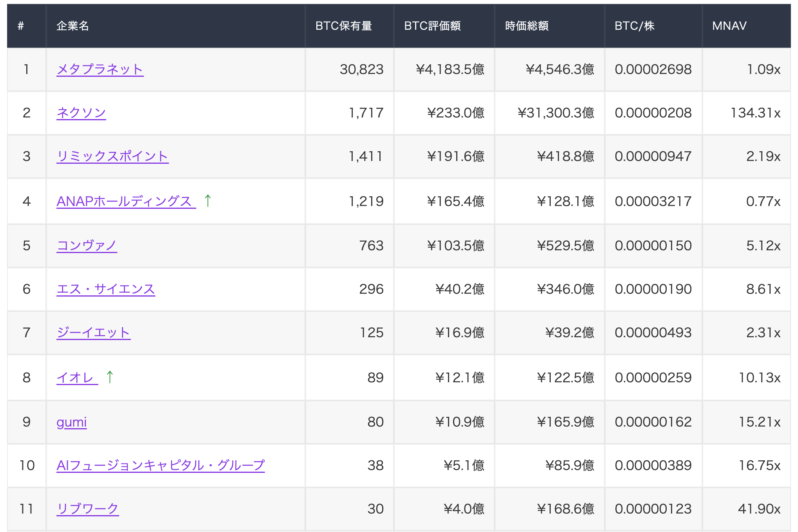Click the green up arrow beside イオレ
Viewport: 798px width, 532px height.
coord(110,377)
